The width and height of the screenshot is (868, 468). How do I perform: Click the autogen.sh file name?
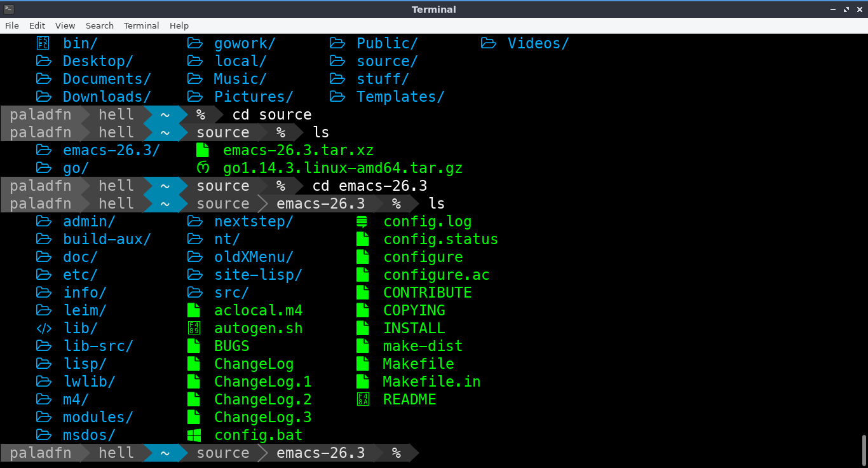(x=259, y=328)
